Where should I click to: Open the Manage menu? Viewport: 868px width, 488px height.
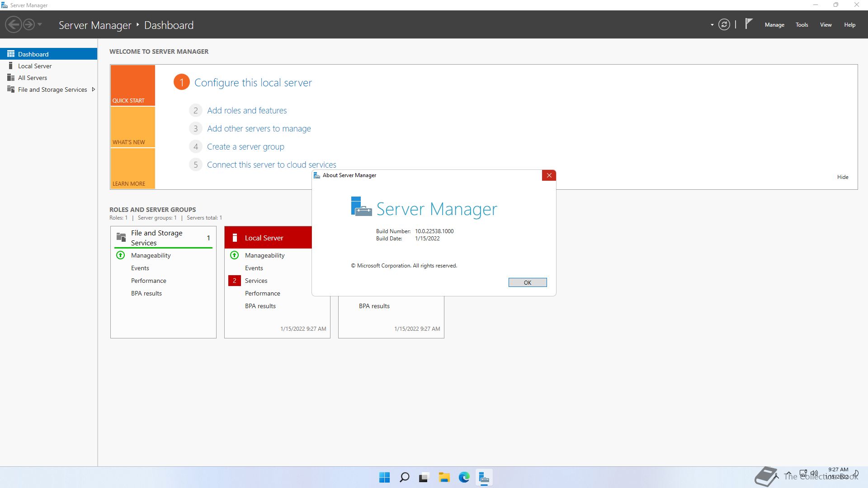pyautogui.click(x=774, y=25)
